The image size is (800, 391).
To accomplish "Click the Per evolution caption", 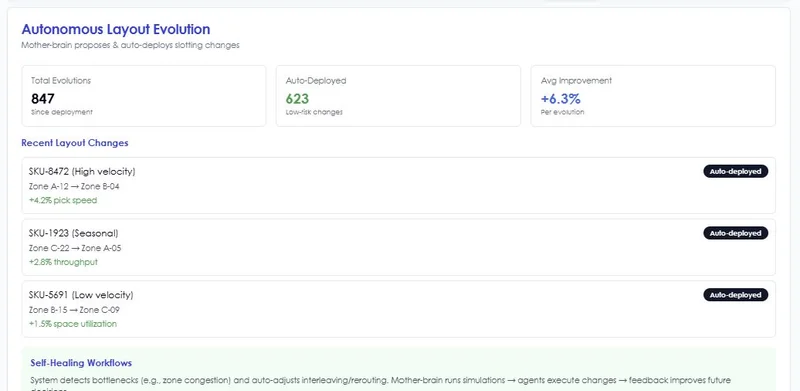I will (562, 112).
